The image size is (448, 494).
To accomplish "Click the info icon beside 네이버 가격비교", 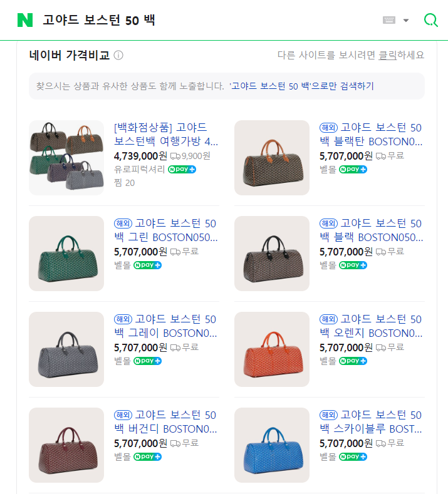I will pos(118,56).
